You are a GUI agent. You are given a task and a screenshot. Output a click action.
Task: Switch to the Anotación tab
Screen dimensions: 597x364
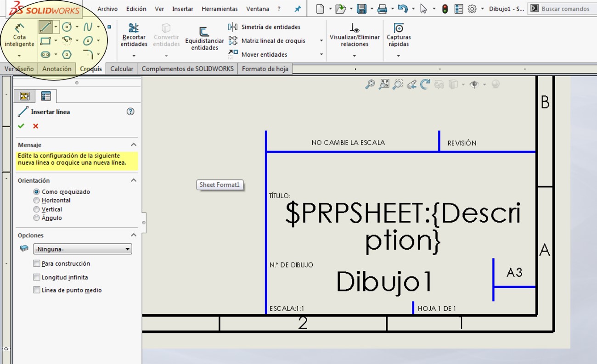tap(57, 69)
